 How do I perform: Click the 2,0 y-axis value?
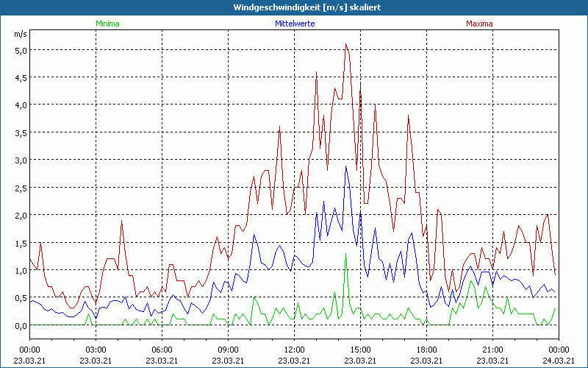coord(21,216)
